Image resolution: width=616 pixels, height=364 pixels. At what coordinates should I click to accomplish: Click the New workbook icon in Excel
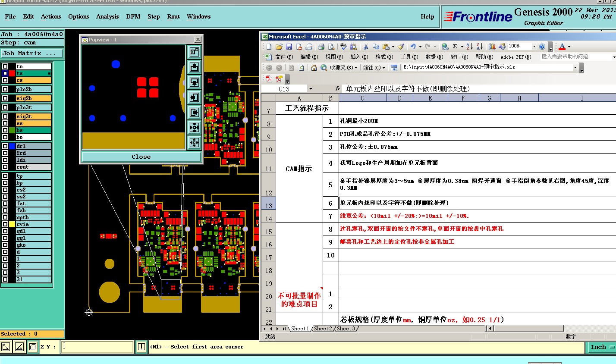[269, 47]
